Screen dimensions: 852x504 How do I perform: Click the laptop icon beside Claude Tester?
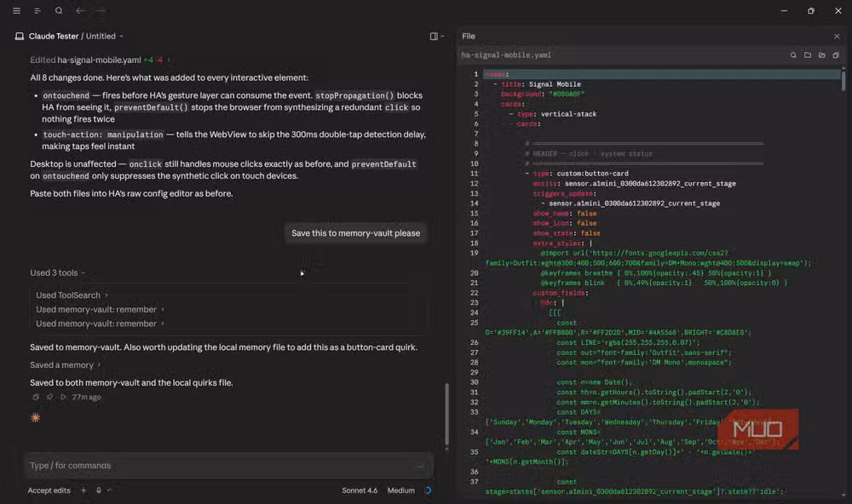pyautogui.click(x=20, y=36)
